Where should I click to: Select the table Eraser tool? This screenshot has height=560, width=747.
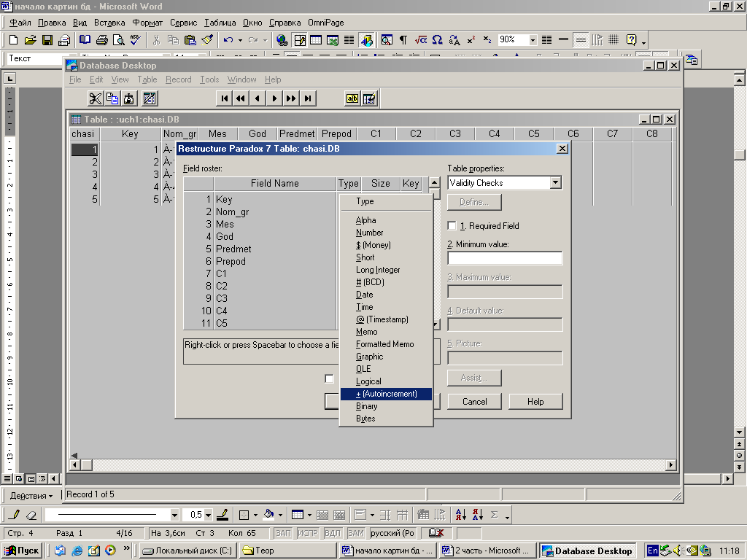[31, 515]
